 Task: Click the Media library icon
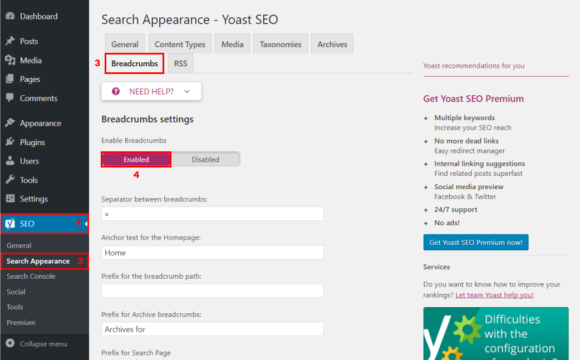[x=10, y=60]
